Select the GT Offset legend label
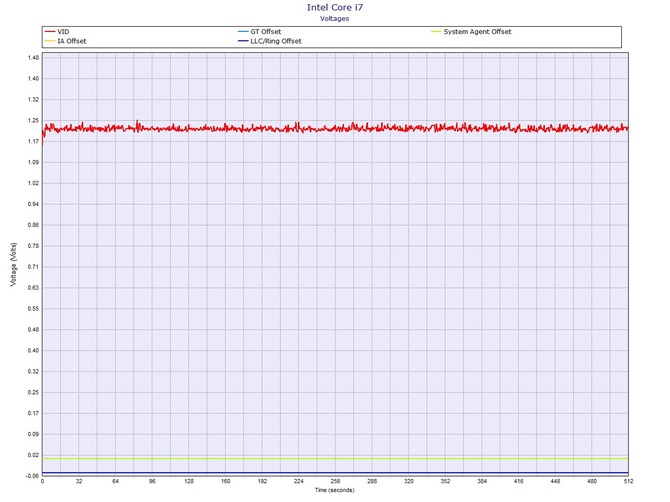The height and width of the screenshot is (502, 670). (266, 32)
